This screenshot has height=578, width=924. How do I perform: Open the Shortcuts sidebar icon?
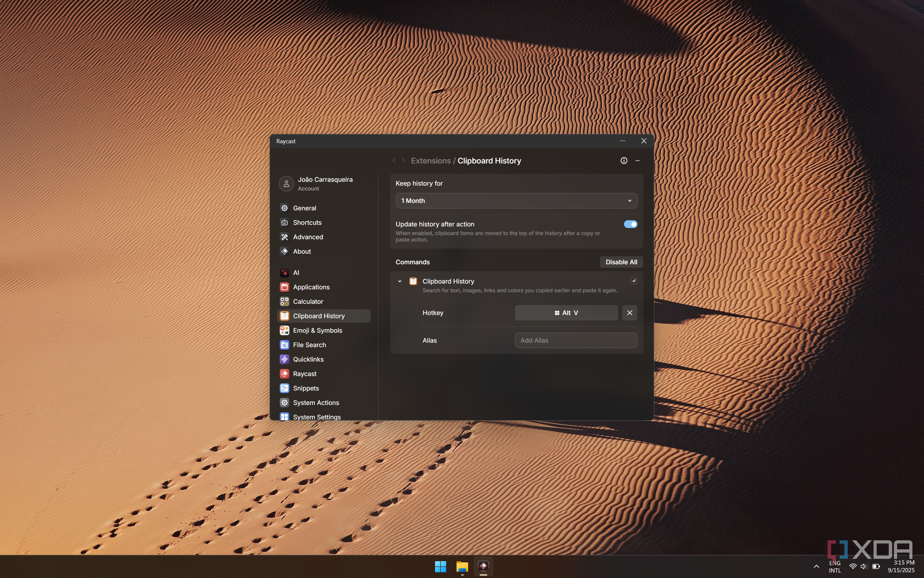285,223
